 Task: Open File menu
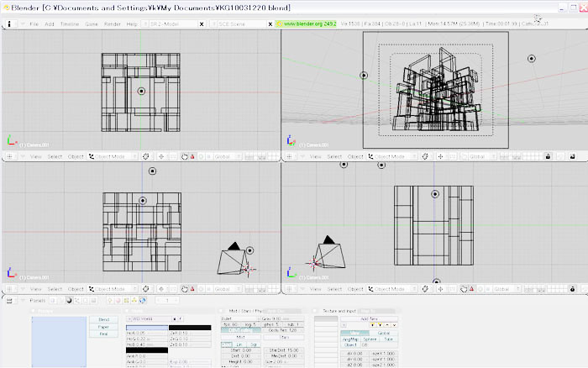[x=34, y=24]
